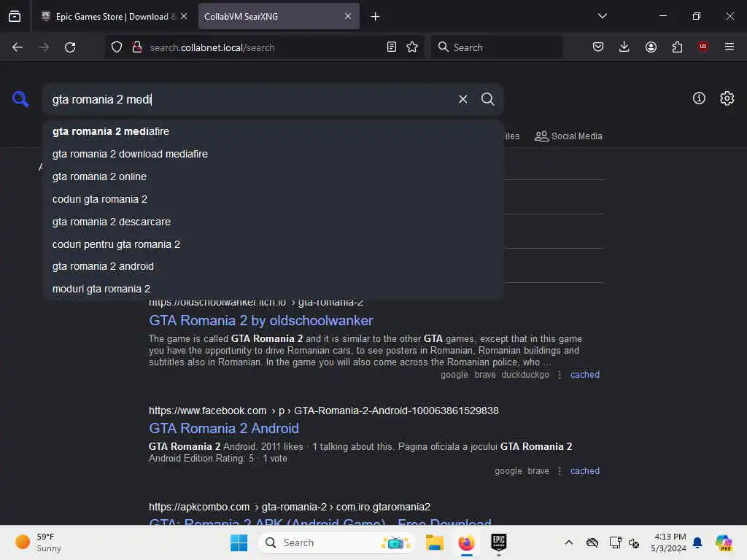This screenshot has width=747, height=560.
Task: Open the Extensions menu
Action: tap(677, 47)
